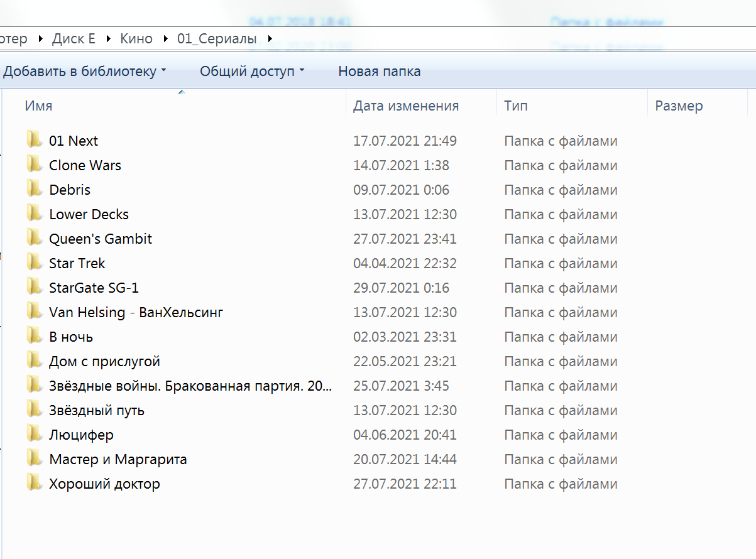The width and height of the screenshot is (756, 559).
Task: Select the Star Trek folder name
Action: 77,263
